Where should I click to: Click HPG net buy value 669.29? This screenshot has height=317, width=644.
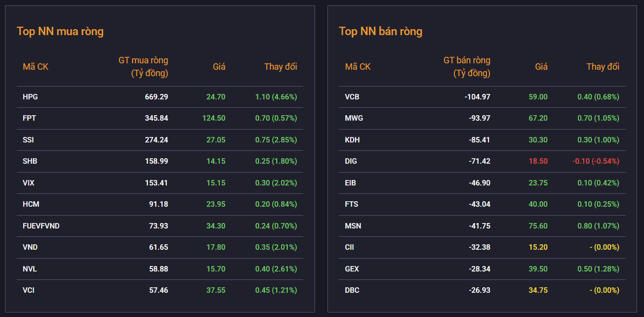pos(156,97)
